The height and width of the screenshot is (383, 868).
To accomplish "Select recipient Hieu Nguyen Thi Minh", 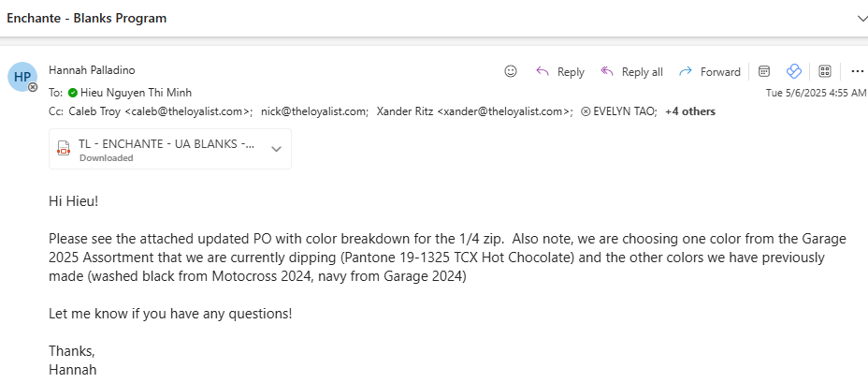I will click(137, 93).
